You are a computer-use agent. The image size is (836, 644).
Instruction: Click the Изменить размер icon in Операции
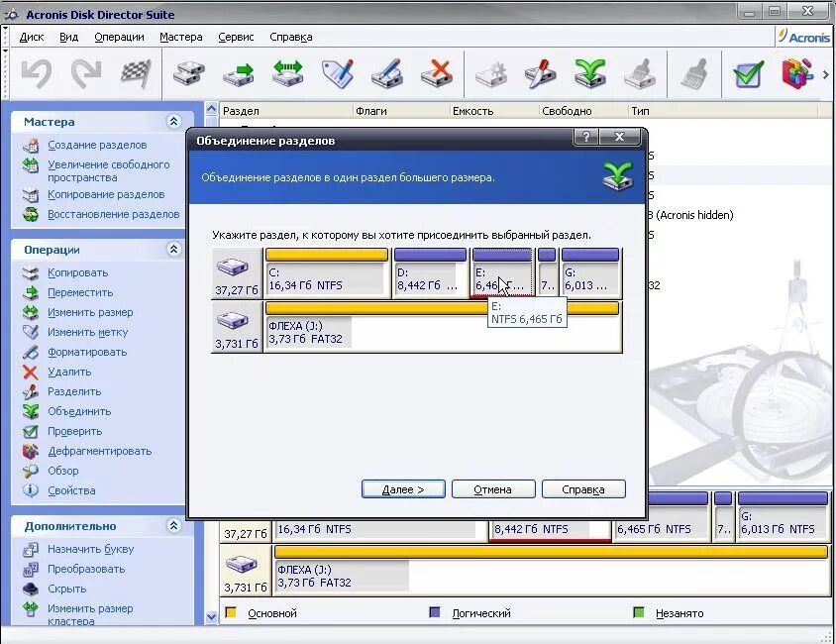[31, 312]
